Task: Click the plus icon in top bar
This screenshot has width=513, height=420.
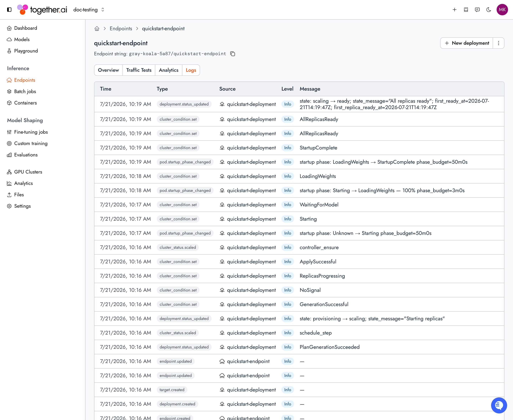Action: 454,10
